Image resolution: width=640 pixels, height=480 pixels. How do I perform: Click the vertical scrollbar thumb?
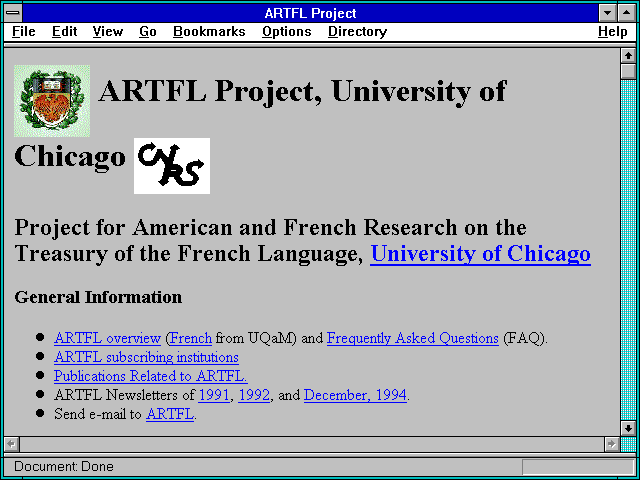[628, 71]
